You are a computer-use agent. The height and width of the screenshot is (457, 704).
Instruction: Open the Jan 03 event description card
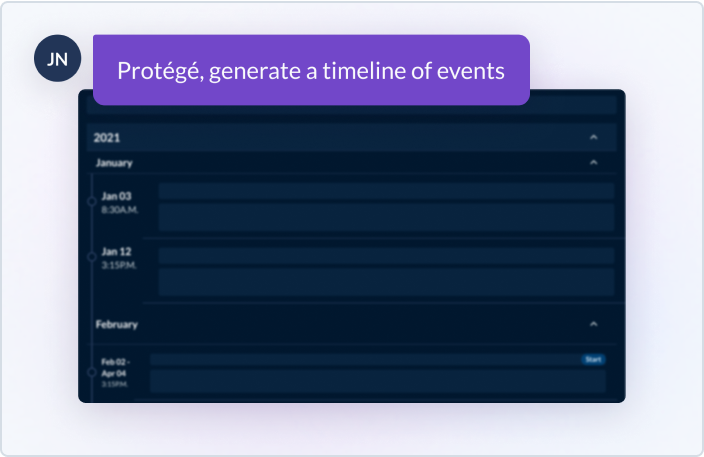point(386,217)
